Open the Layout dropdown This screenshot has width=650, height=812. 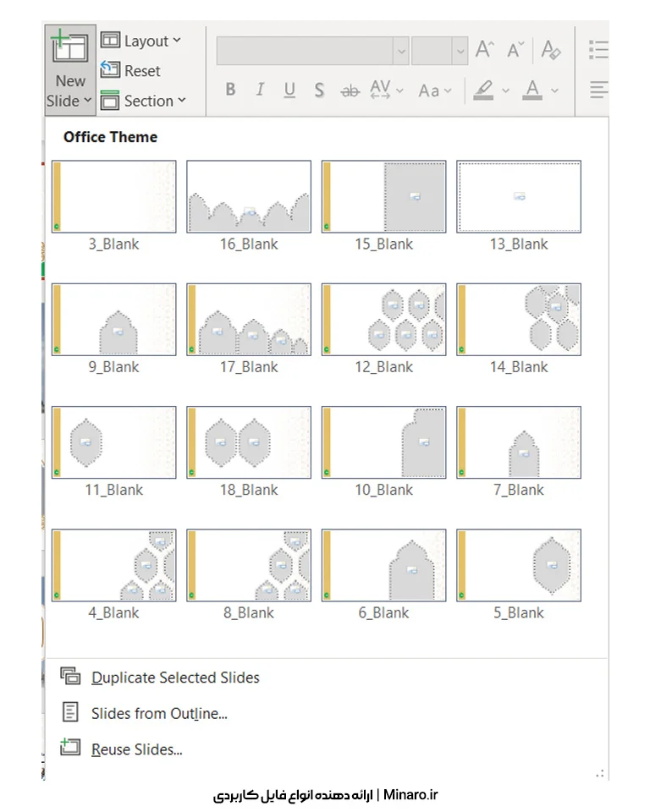[141, 41]
